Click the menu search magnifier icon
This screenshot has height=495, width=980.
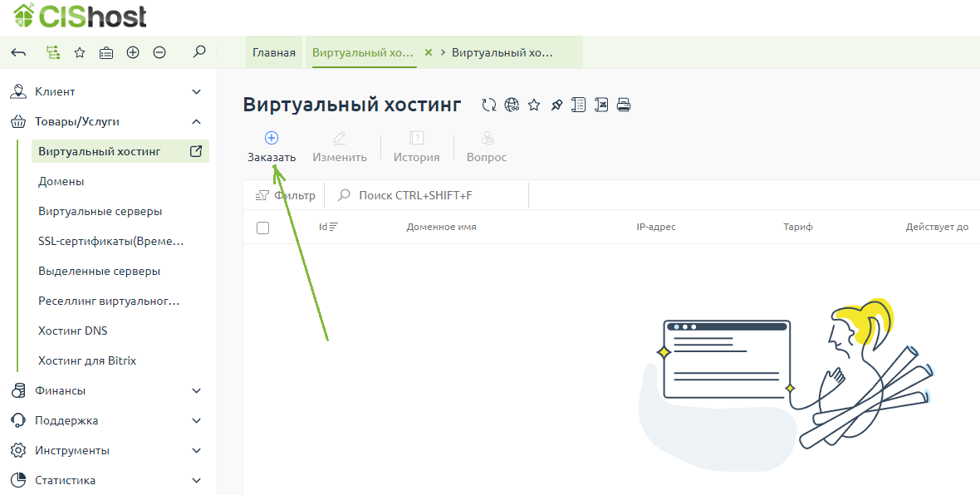(198, 52)
